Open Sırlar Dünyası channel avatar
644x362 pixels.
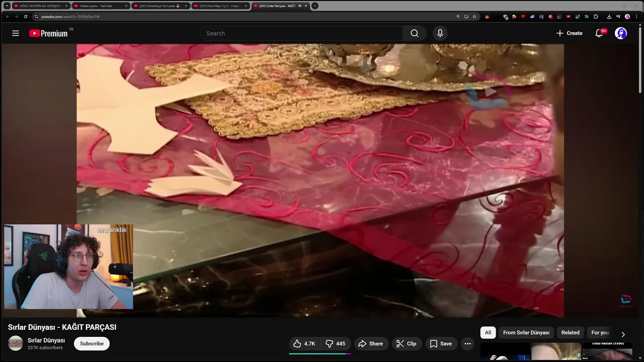[16, 343]
